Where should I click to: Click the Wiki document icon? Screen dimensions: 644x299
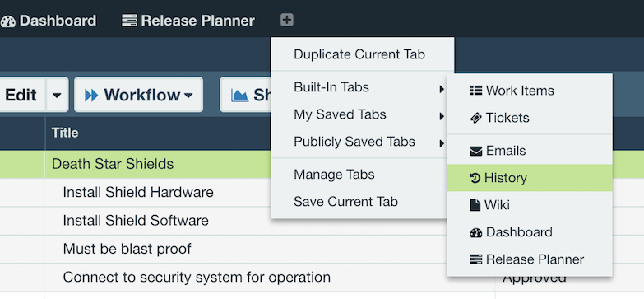tap(475, 205)
